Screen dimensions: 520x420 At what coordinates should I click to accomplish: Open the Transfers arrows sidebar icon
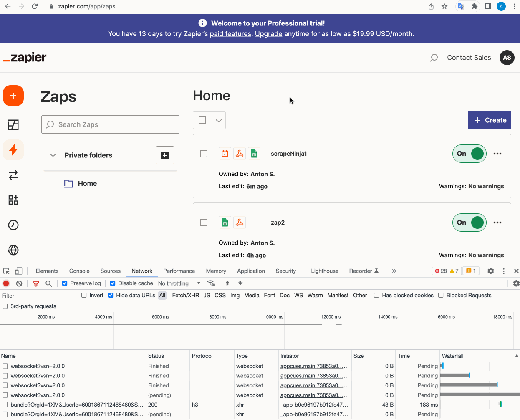click(13, 175)
